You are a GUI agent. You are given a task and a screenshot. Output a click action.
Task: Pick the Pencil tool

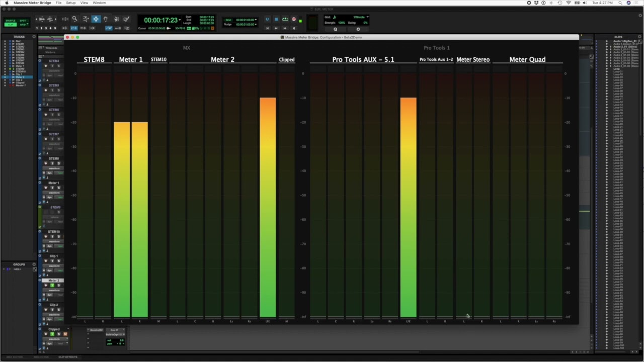tap(126, 19)
